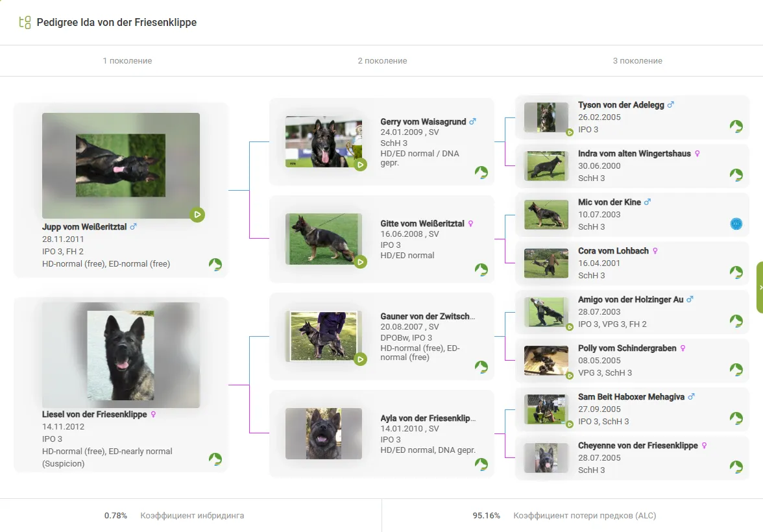Click the blue round badge on Mic von der Kine
The image size is (763, 532).
pyautogui.click(x=736, y=224)
